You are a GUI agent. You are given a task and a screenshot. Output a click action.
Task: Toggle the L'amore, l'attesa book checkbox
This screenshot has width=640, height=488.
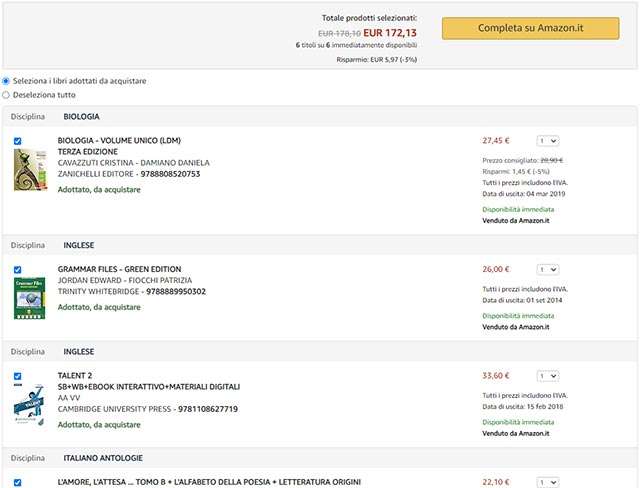click(18, 483)
